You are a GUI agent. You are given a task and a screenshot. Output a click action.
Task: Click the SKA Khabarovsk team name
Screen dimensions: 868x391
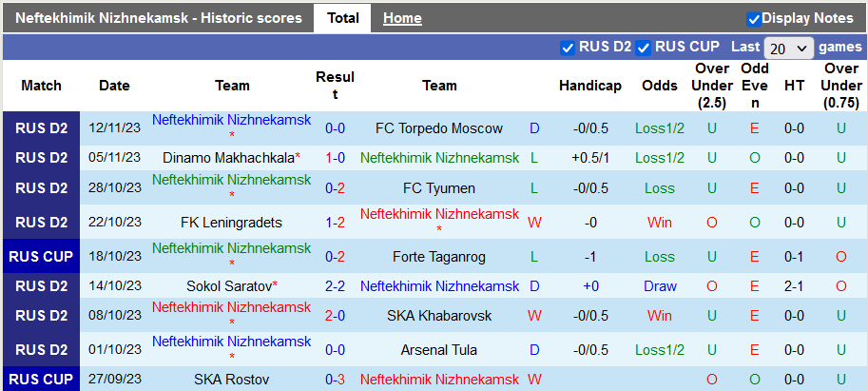(439, 315)
